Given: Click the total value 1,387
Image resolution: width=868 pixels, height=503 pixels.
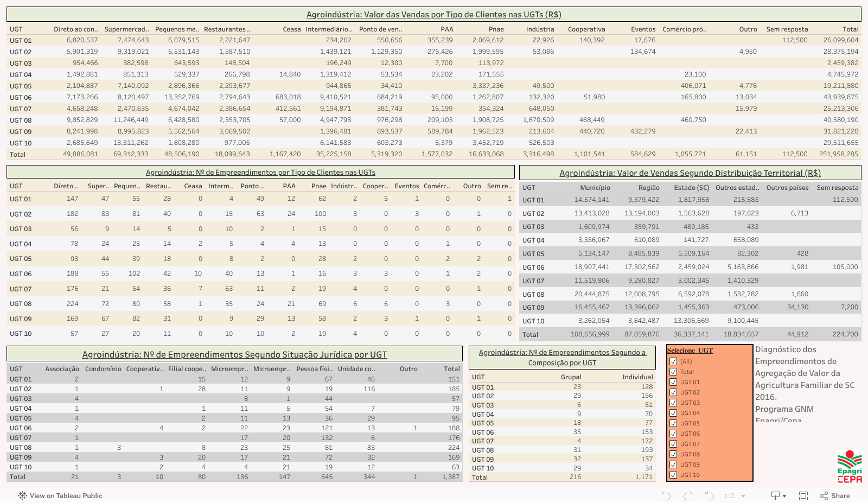Looking at the screenshot, I should coord(450,477).
